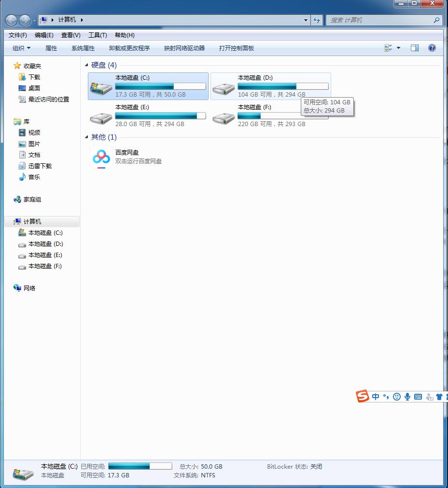Open the 文件(F) menu

click(18, 35)
